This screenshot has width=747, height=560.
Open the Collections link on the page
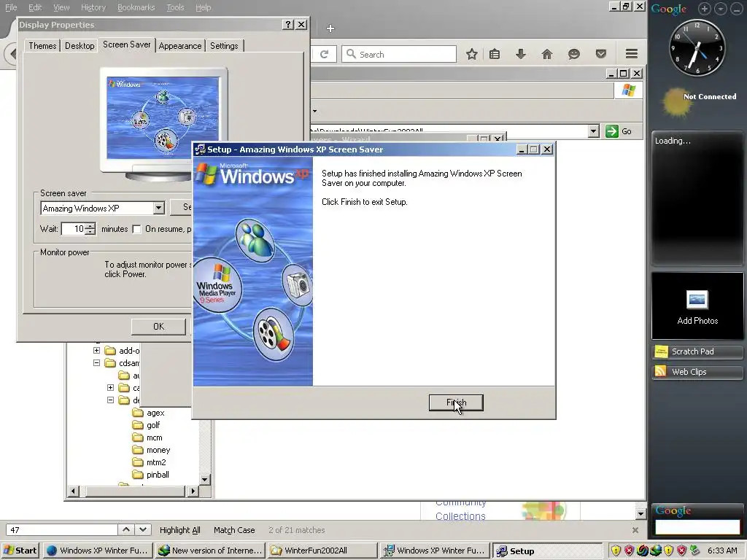coord(460,516)
